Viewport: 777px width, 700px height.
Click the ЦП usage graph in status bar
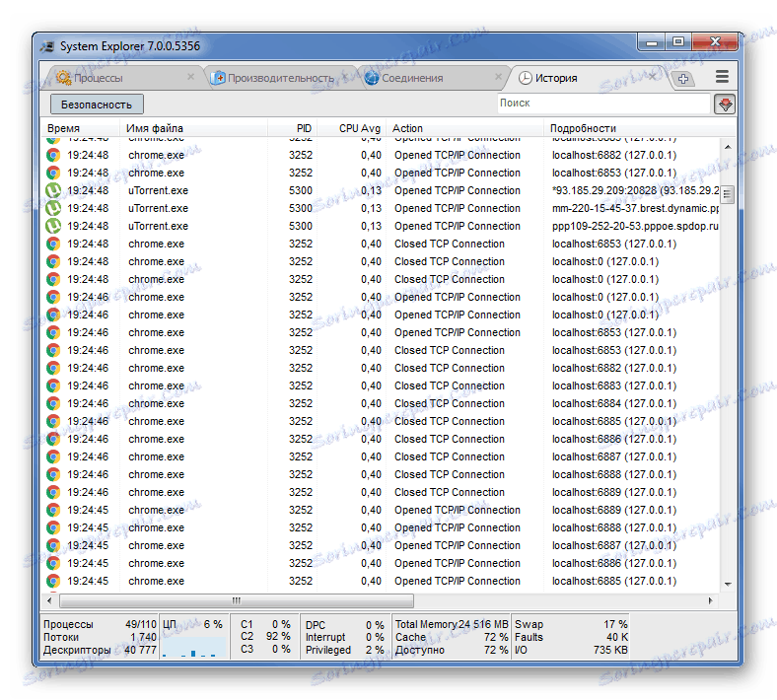pos(193,648)
